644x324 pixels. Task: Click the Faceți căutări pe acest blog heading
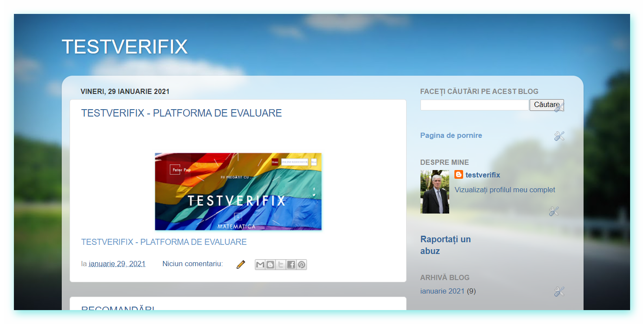point(479,91)
